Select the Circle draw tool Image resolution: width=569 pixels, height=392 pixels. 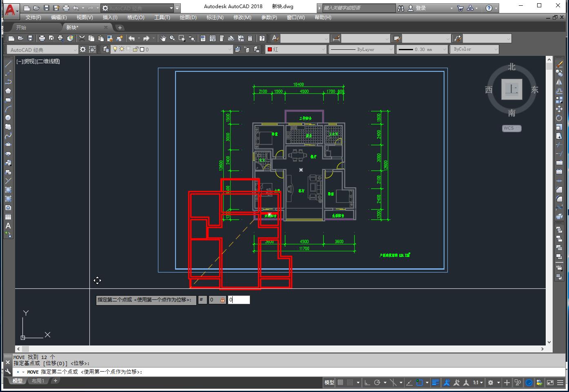(x=8, y=118)
